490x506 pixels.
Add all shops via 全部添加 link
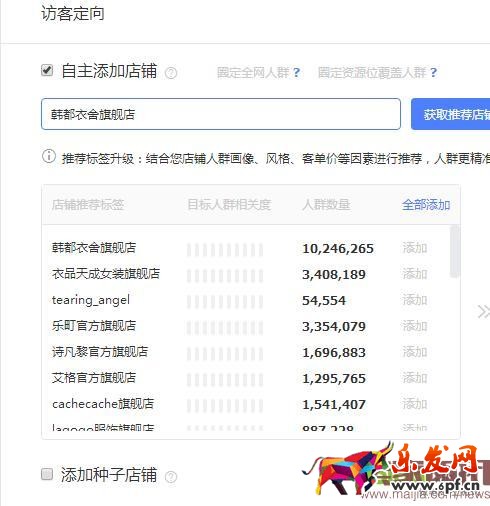click(426, 204)
